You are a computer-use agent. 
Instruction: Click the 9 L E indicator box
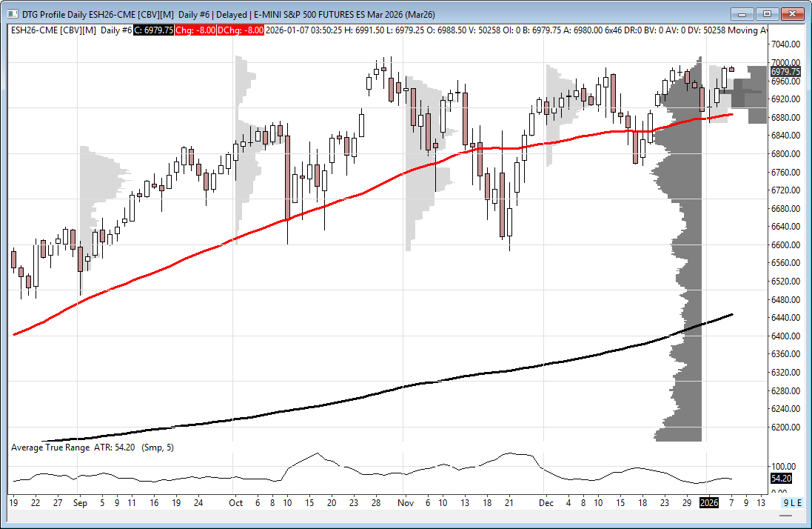click(792, 502)
